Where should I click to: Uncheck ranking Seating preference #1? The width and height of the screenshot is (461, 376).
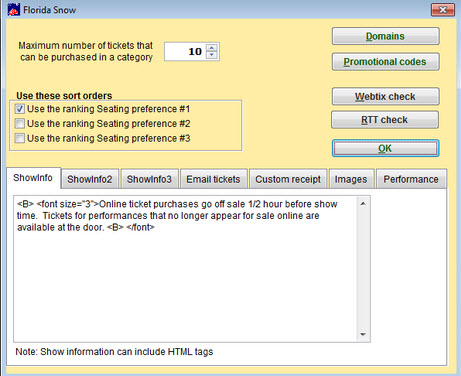[x=20, y=109]
